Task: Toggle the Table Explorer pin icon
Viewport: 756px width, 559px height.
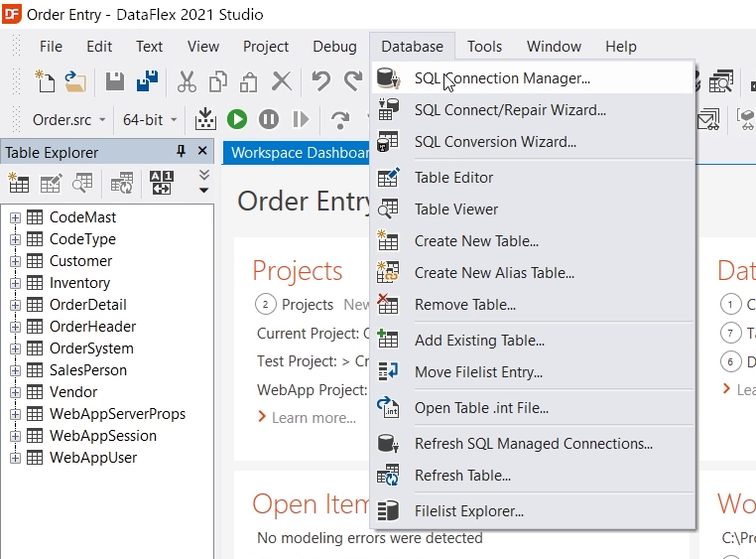Action: click(181, 152)
